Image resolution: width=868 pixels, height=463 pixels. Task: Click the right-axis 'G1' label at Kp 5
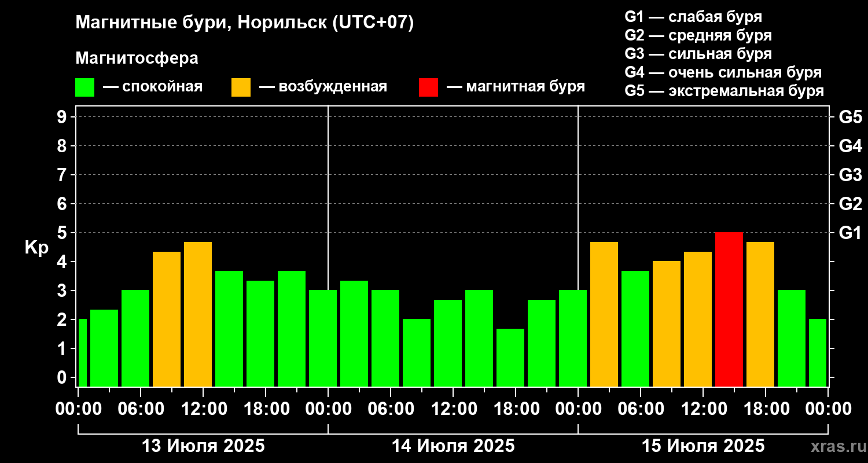(x=851, y=233)
